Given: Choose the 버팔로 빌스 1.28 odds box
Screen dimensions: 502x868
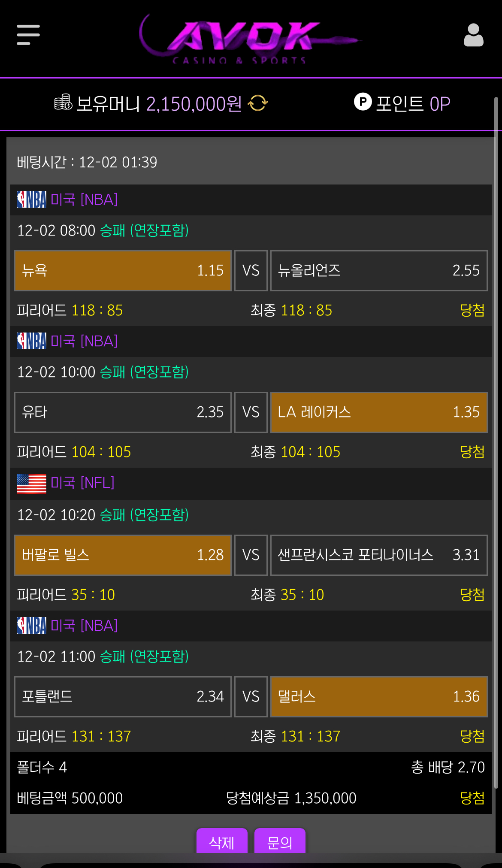Looking at the screenshot, I should pos(123,555).
